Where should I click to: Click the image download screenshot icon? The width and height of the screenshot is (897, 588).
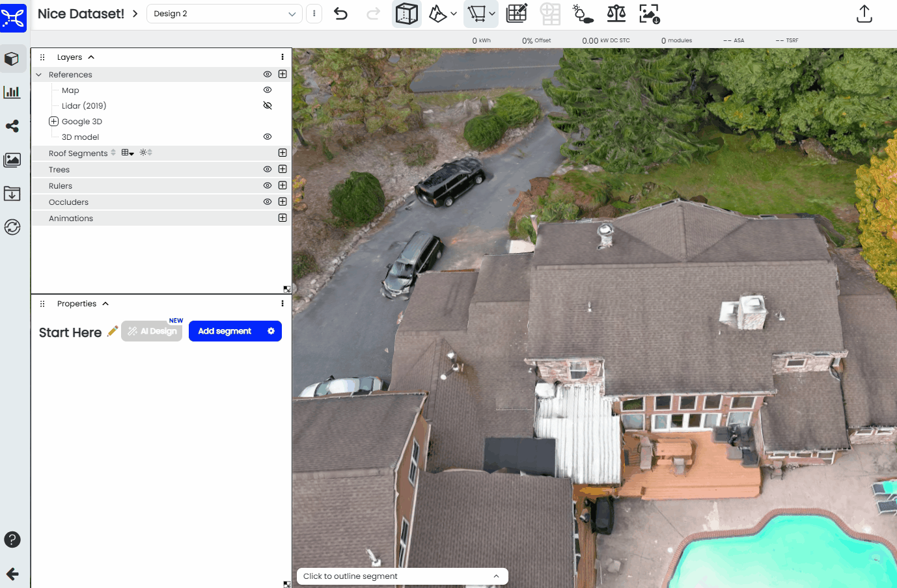pyautogui.click(x=649, y=14)
